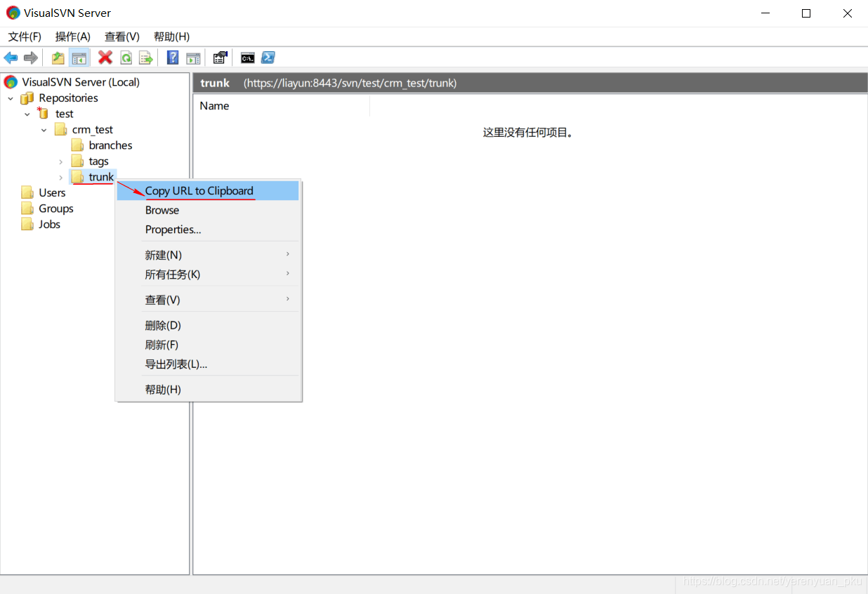Click the Groups folder icon

tap(27, 209)
